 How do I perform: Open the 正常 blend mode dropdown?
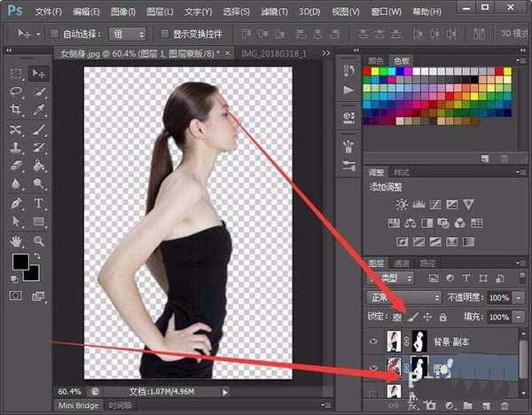(x=404, y=297)
